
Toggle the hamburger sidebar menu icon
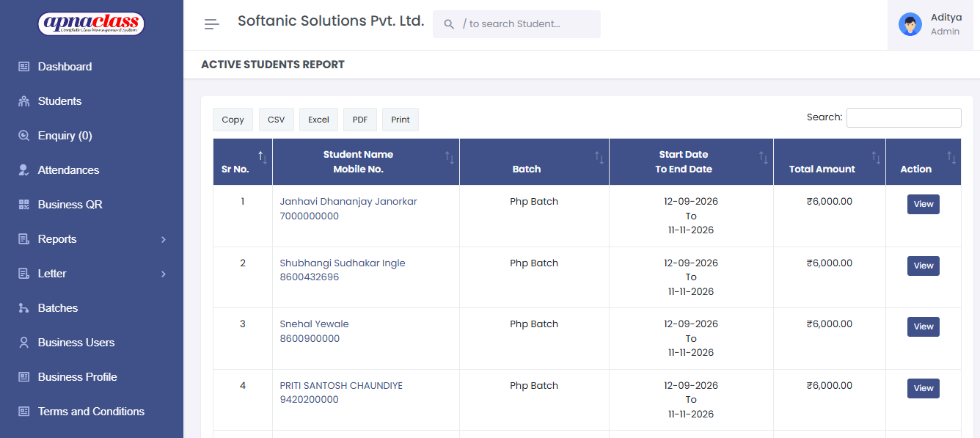[212, 24]
